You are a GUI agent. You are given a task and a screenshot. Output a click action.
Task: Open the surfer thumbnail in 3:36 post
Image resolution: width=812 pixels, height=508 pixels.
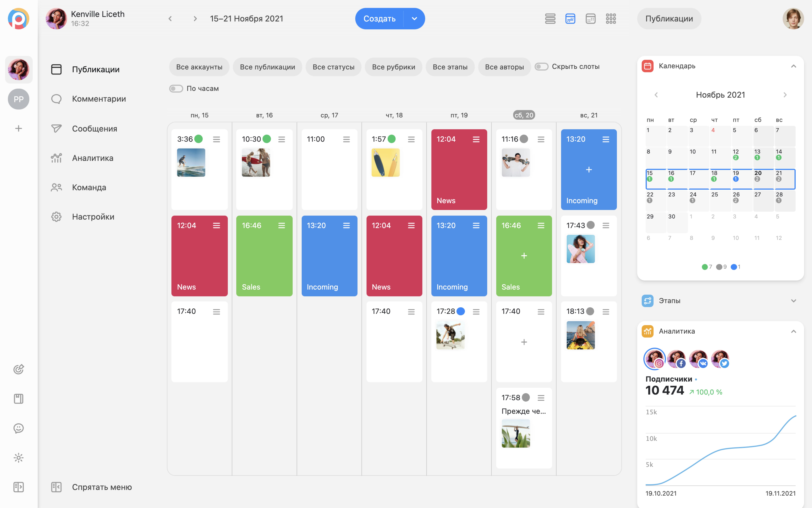pos(191,163)
